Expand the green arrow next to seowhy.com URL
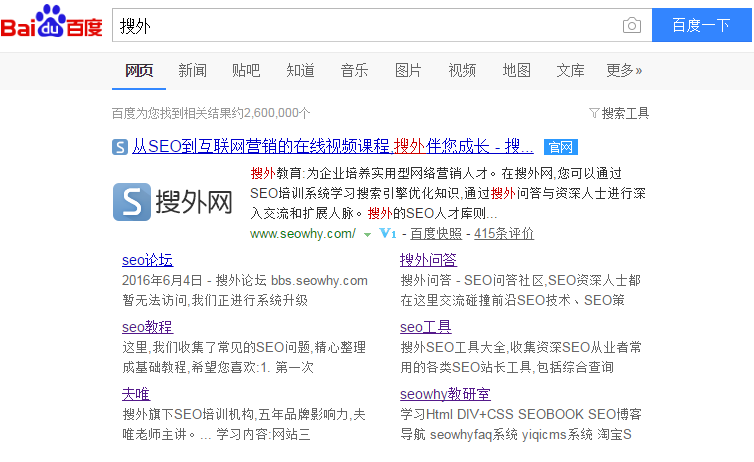 click(x=367, y=235)
